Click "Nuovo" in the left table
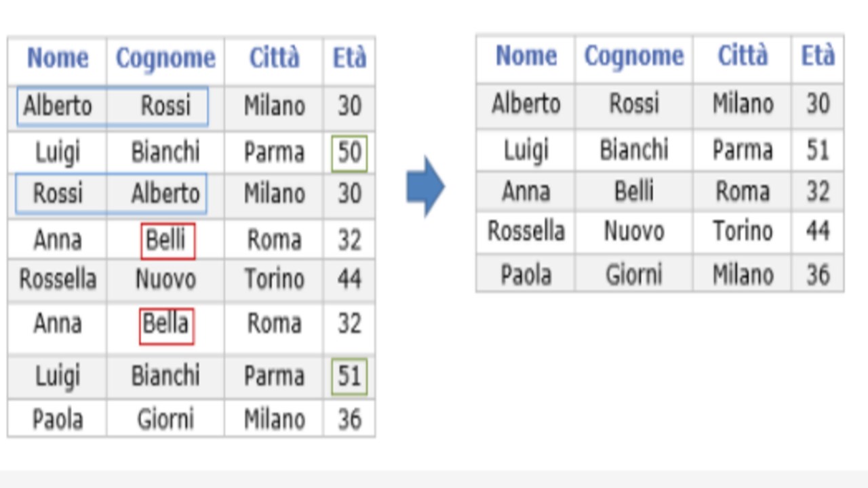Screen dimensions: 868x488 click(x=165, y=279)
